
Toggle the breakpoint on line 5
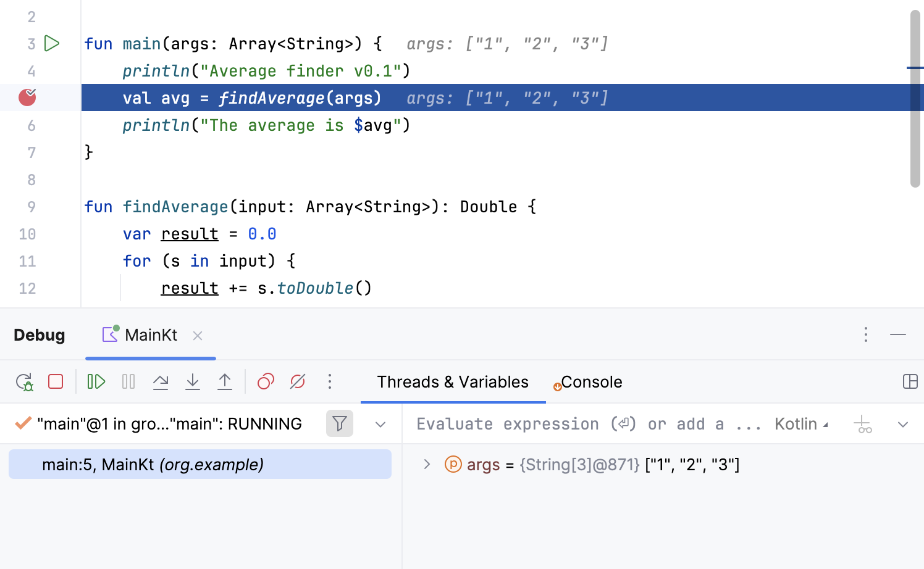(27, 97)
